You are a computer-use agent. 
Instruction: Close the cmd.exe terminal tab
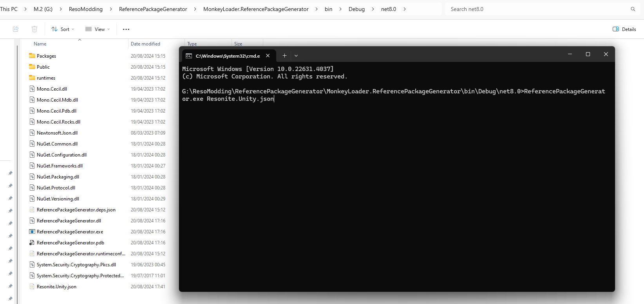(x=268, y=56)
